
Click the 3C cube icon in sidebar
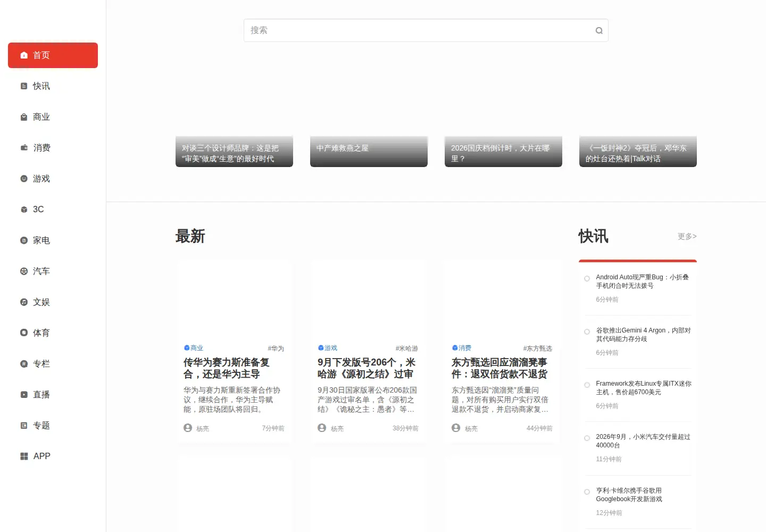point(24,210)
